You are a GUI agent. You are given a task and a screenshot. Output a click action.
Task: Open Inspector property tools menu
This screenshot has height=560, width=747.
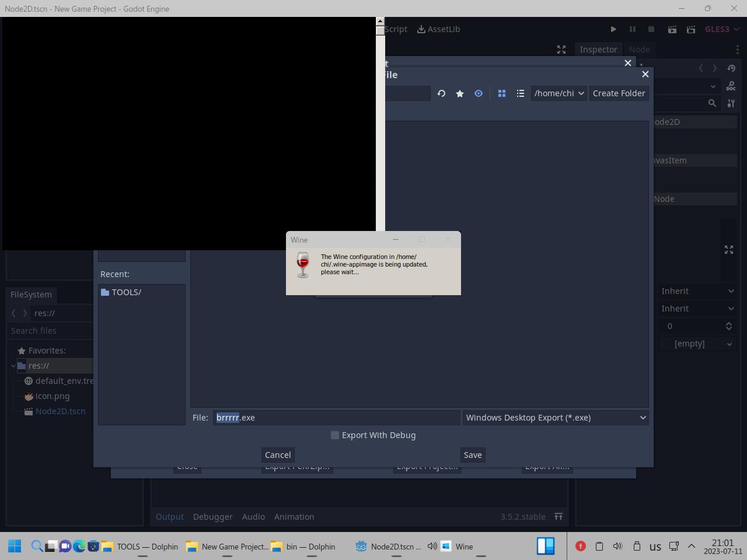click(731, 103)
